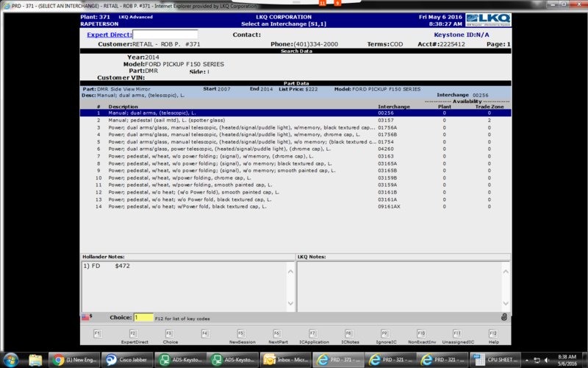
Task: Switch to CPU SHEET taskbar item
Action: (495, 360)
